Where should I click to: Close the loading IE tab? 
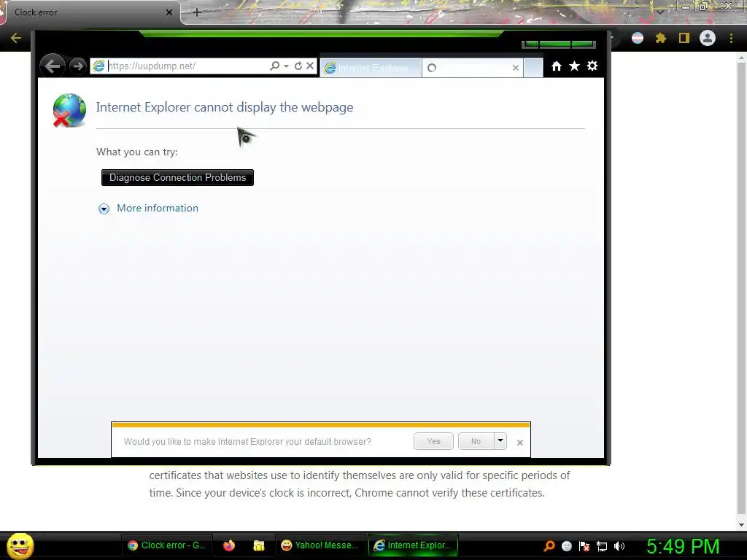516,68
